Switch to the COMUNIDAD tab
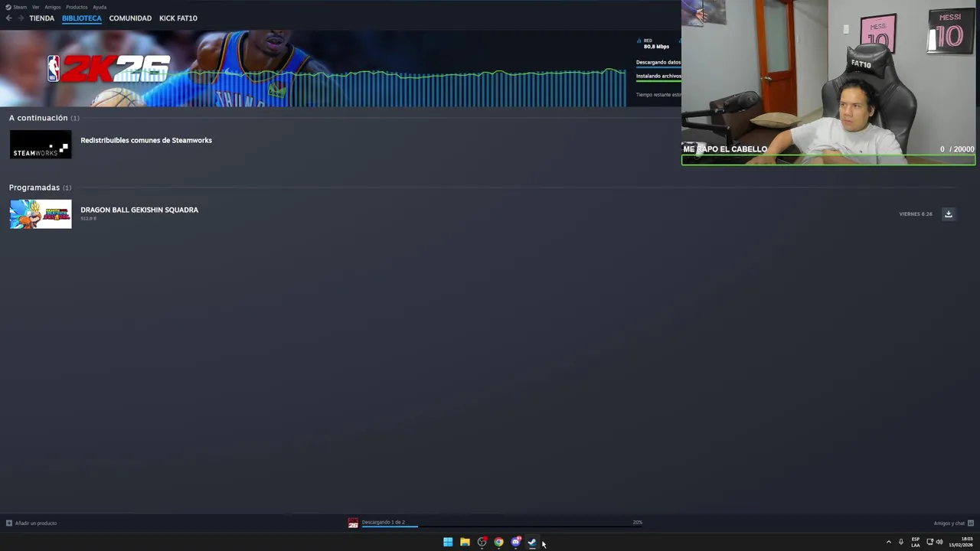The image size is (980, 551). (130, 18)
